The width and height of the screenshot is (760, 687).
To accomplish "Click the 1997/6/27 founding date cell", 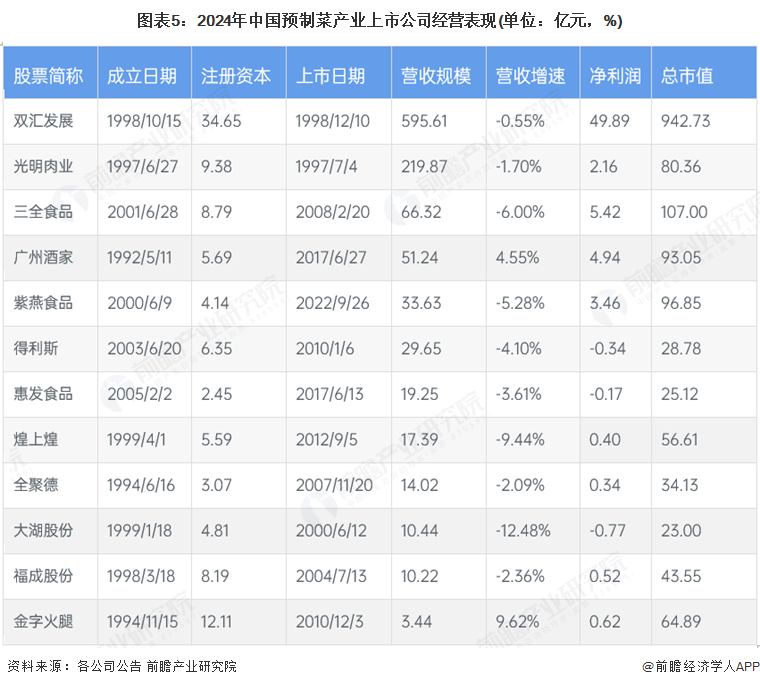I will click(142, 166).
